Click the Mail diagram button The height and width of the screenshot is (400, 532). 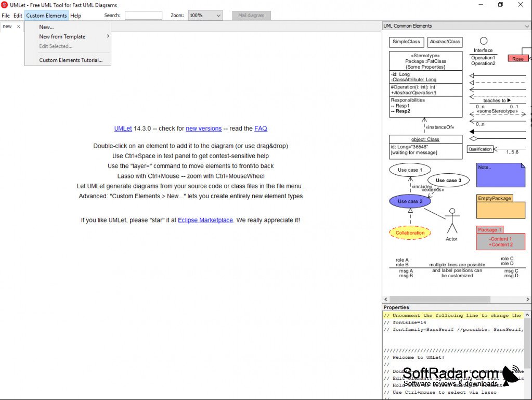click(x=251, y=15)
